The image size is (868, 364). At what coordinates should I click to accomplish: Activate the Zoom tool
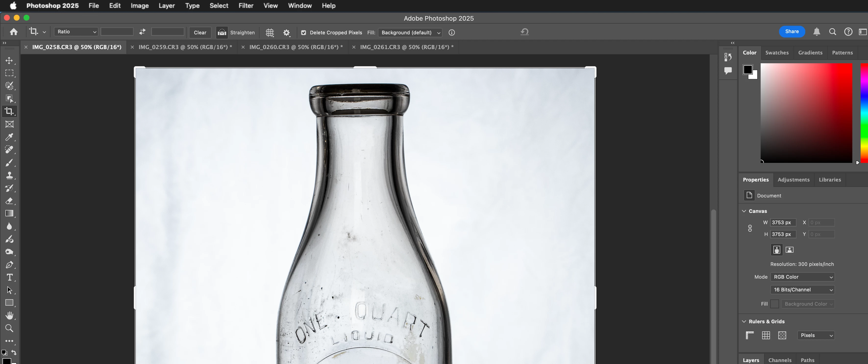(9, 328)
